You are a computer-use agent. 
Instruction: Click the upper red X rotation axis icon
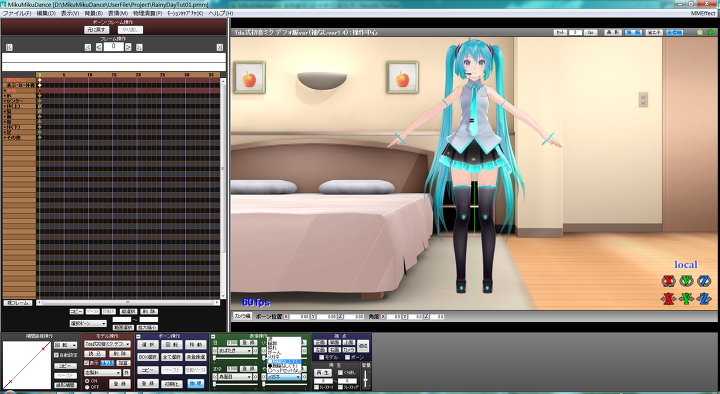click(668, 281)
